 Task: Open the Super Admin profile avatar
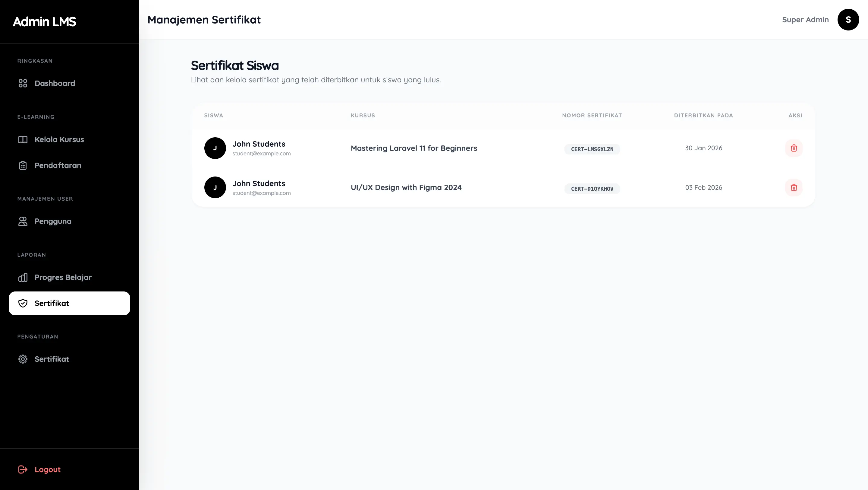pyautogui.click(x=848, y=20)
